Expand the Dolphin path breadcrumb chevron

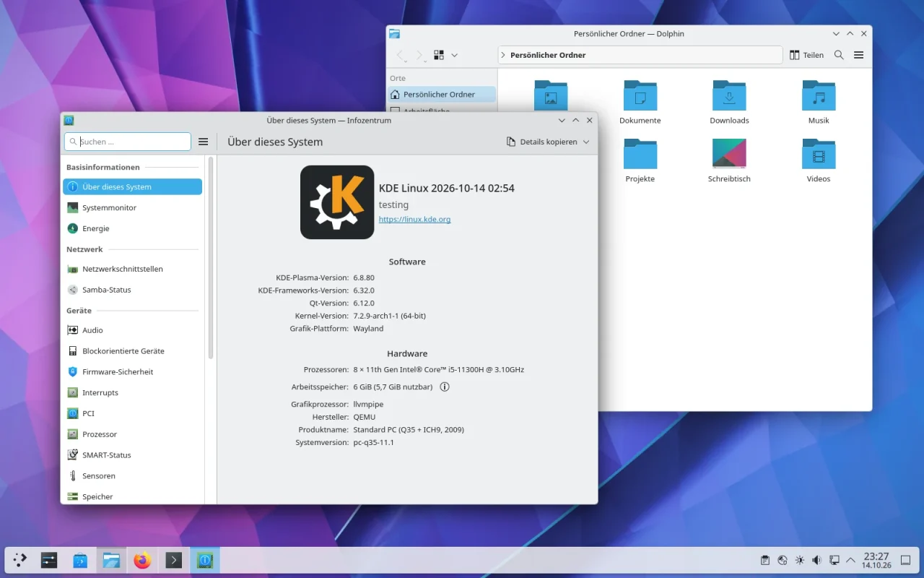(x=503, y=55)
